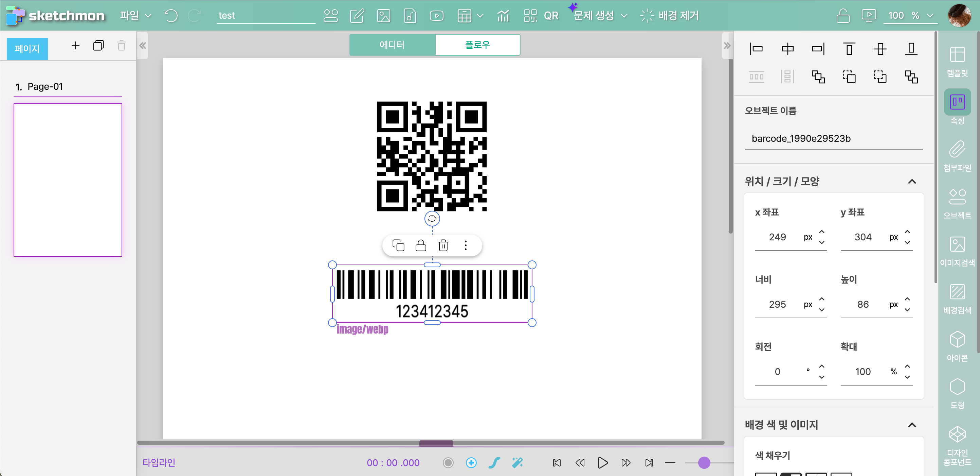This screenshot has height=476, width=980.
Task: Duplicate the barcode using floating copy icon
Action: coord(398,245)
